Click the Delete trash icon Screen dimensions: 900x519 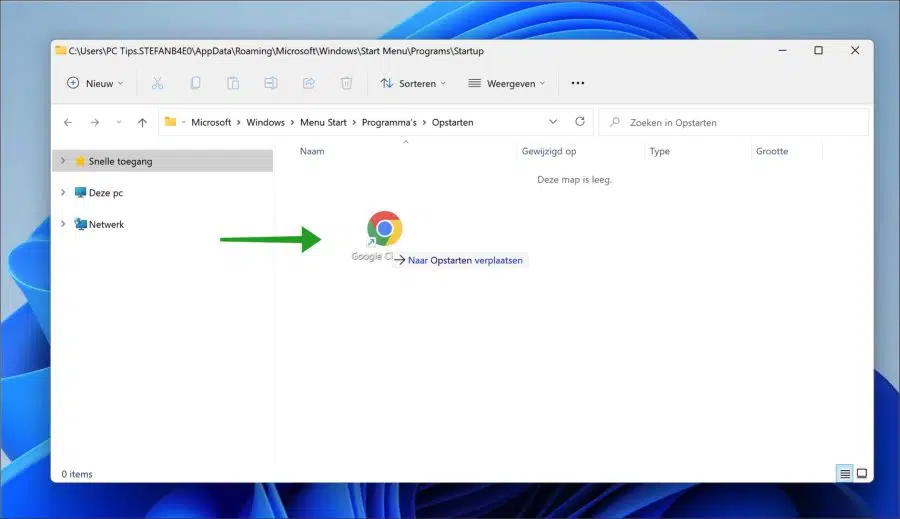click(346, 83)
